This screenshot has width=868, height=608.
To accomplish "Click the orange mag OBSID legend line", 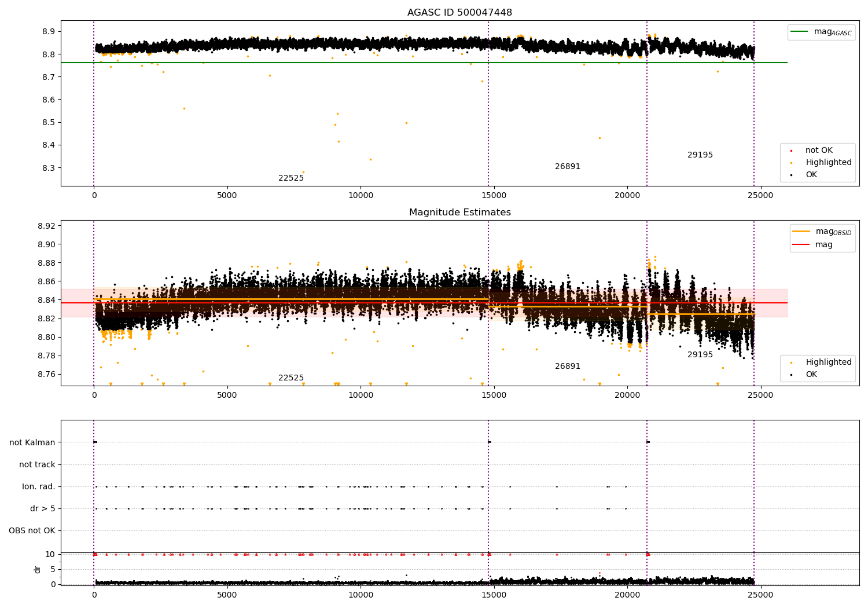I will (801, 232).
